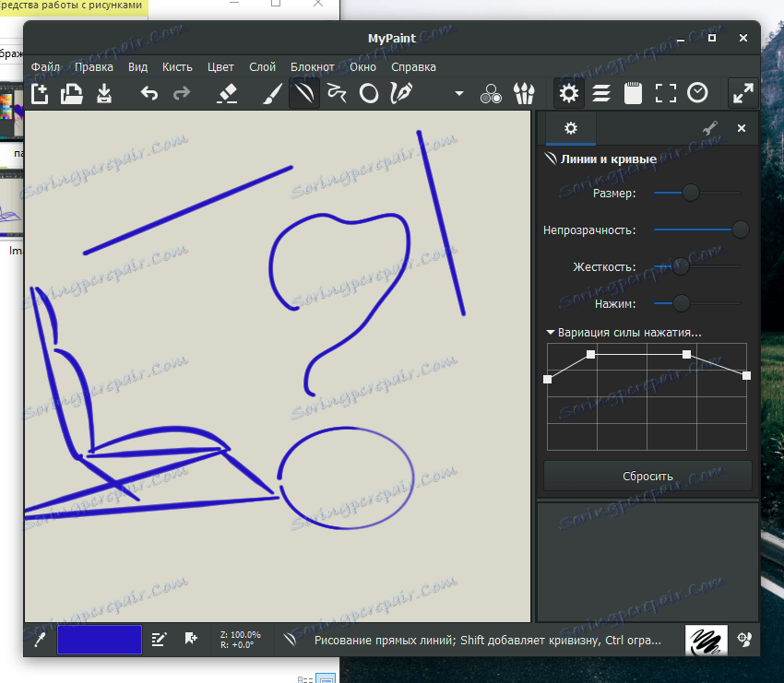Image resolution: width=784 pixels, height=683 pixels.
Task: Click the brush preview in the status bar
Action: click(707, 640)
